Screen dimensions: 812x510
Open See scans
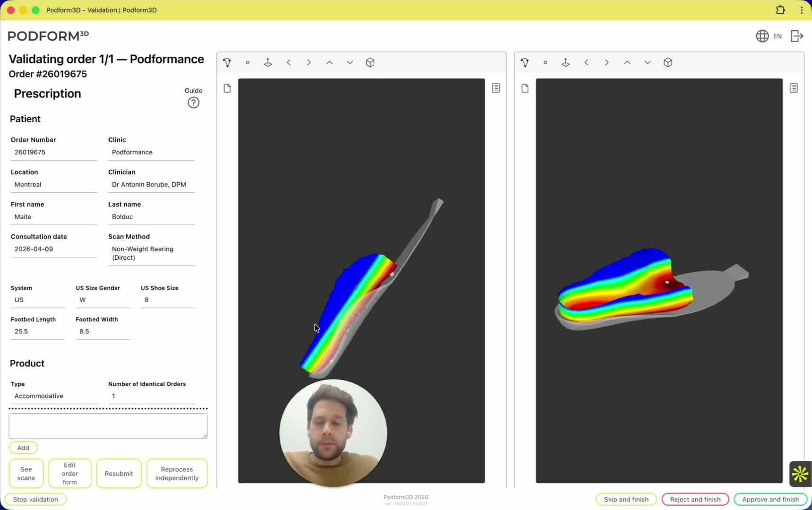tap(26, 474)
